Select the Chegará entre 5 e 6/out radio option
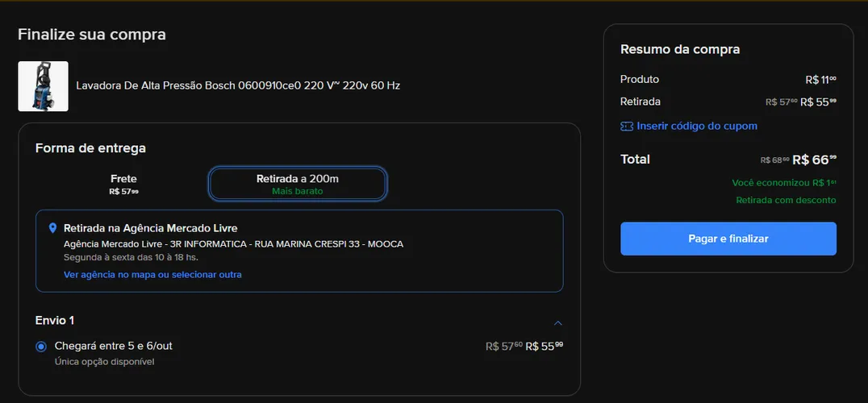Viewport: 868px width, 403px height. 41,347
